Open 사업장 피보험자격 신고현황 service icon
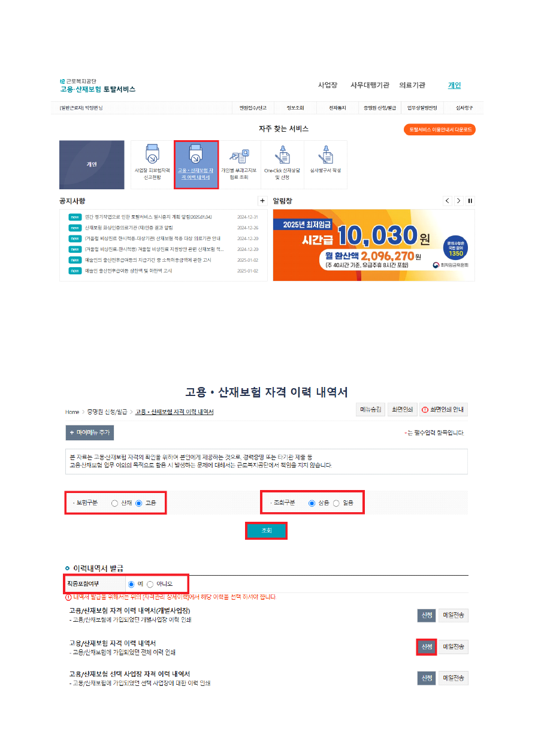The image size is (535, 756). (153, 165)
